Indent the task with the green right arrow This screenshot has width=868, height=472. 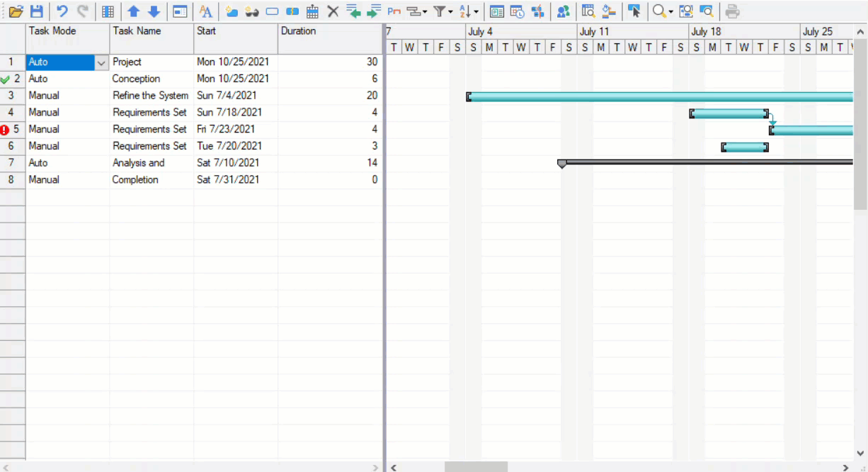click(x=374, y=11)
